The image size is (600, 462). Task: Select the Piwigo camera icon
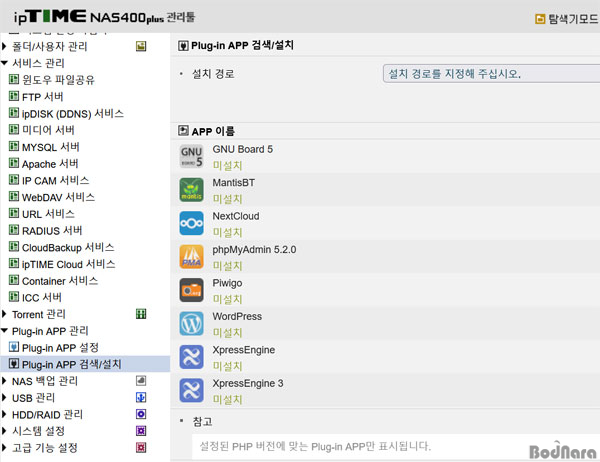click(x=191, y=290)
